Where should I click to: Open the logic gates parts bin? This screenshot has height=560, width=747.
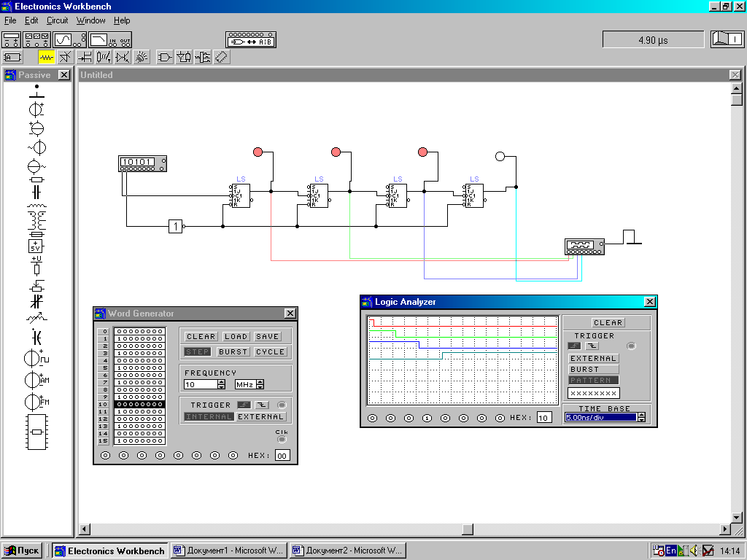(x=165, y=58)
